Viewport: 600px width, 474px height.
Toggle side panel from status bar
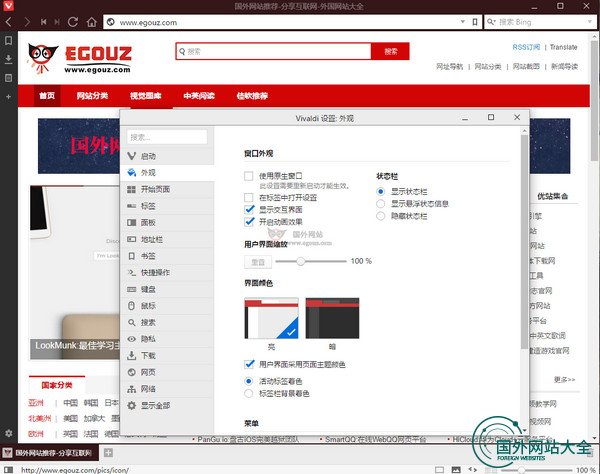coord(8,469)
